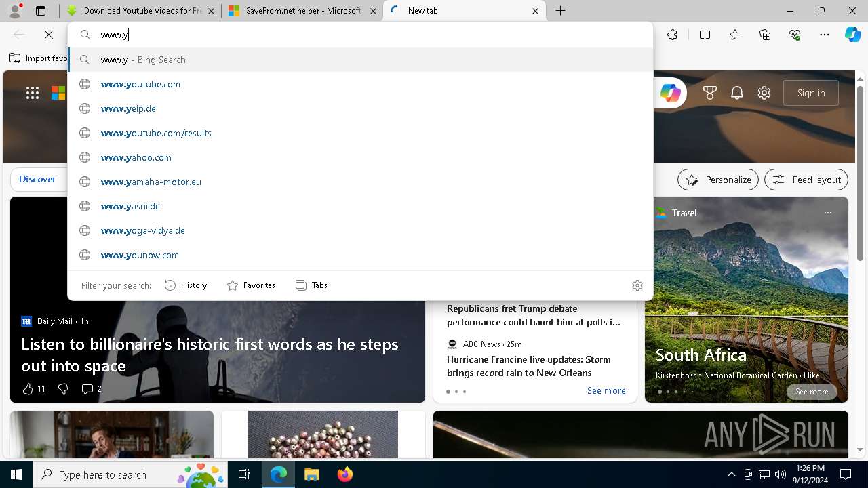The height and width of the screenshot is (488, 868).
Task: Close the New tab tab
Action: (535, 11)
